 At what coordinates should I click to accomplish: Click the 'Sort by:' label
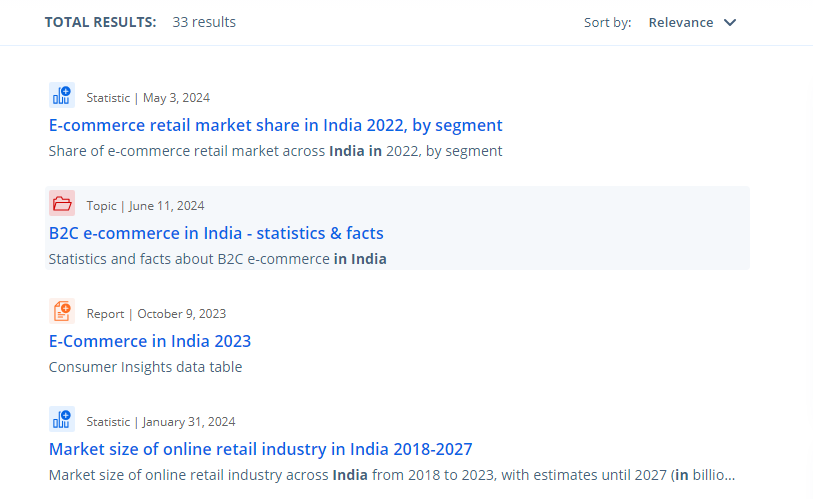tap(608, 23)
